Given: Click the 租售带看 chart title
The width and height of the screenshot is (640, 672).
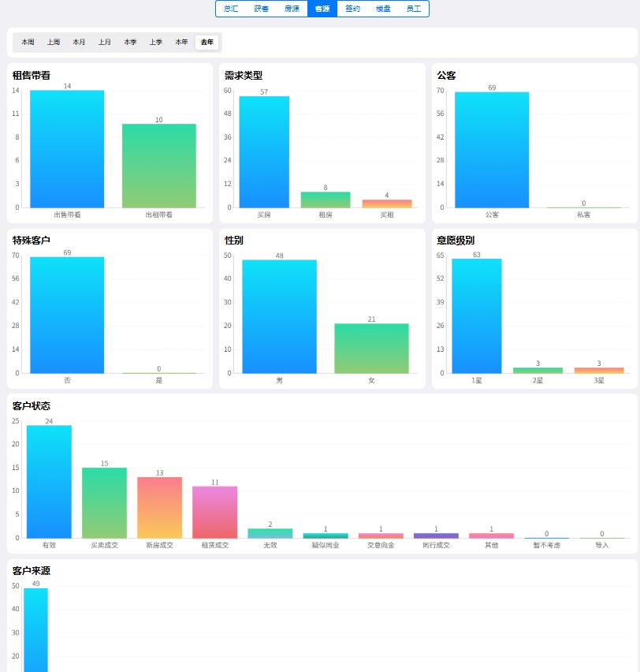Looking at the screenshot, I should [x=32, y=76].
